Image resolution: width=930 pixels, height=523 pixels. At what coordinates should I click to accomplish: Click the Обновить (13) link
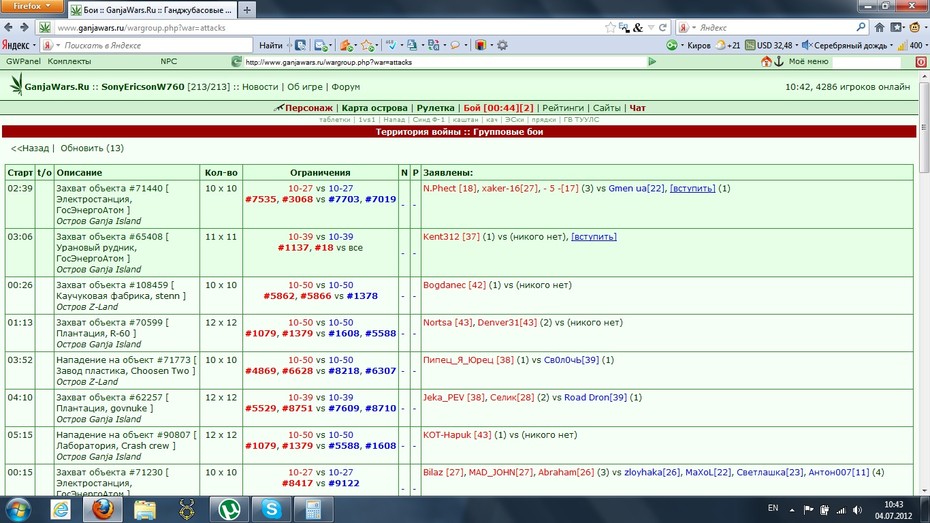(x=92, y=148)
